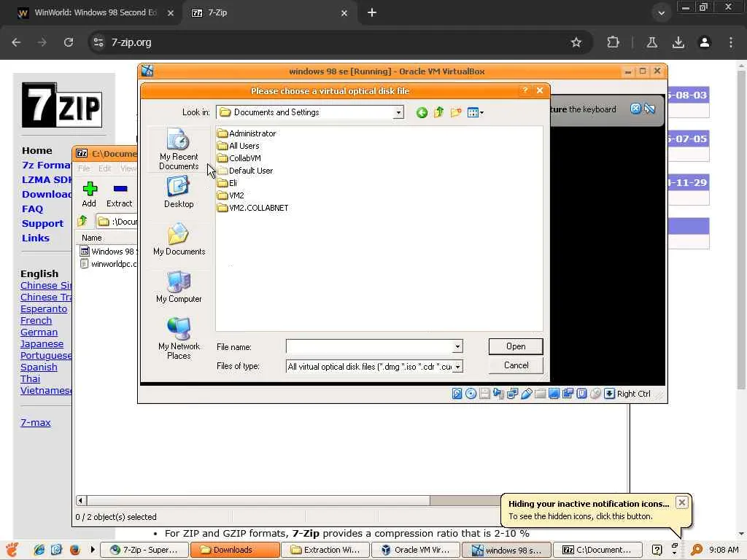747x560 pixels.
Task: Go back to the previous folder in file dialog
Action: click(x=422, y=112)
